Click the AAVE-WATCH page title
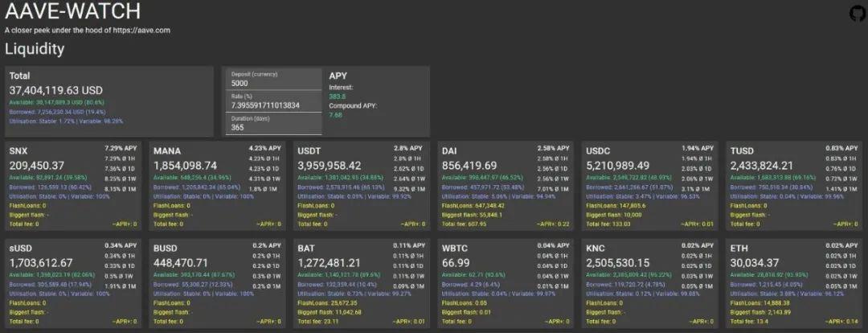Screen dimensions: 868x333 pyautogui.click(x=72, y=11)
